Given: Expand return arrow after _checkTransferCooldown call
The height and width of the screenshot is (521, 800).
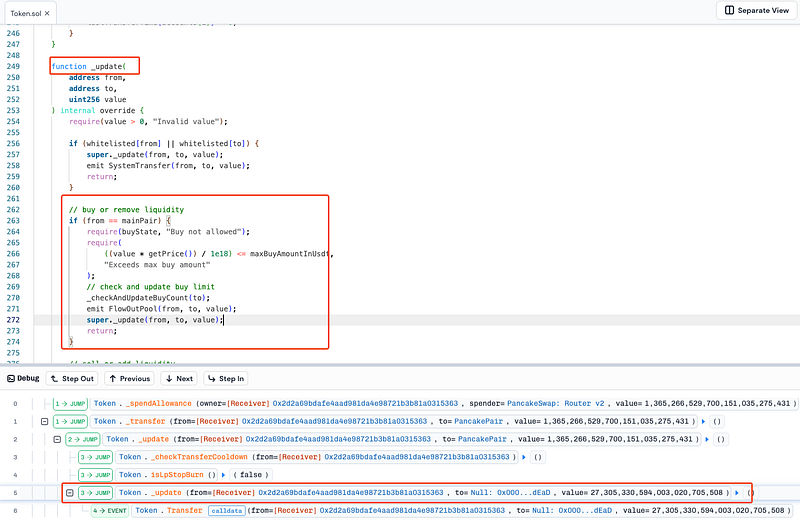Looking at the screenshot, I should (x=522, y=457).
